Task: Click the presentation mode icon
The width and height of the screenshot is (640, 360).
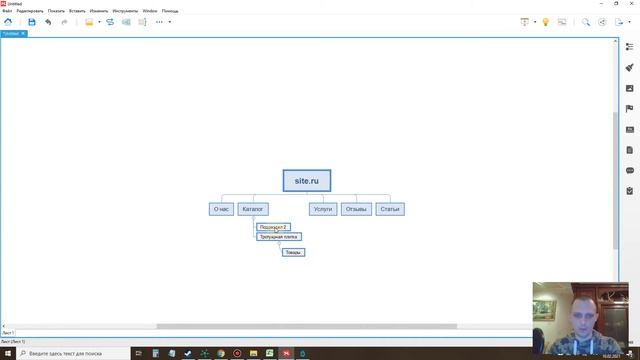Action: pyautogui.click(x=524, y=22)
